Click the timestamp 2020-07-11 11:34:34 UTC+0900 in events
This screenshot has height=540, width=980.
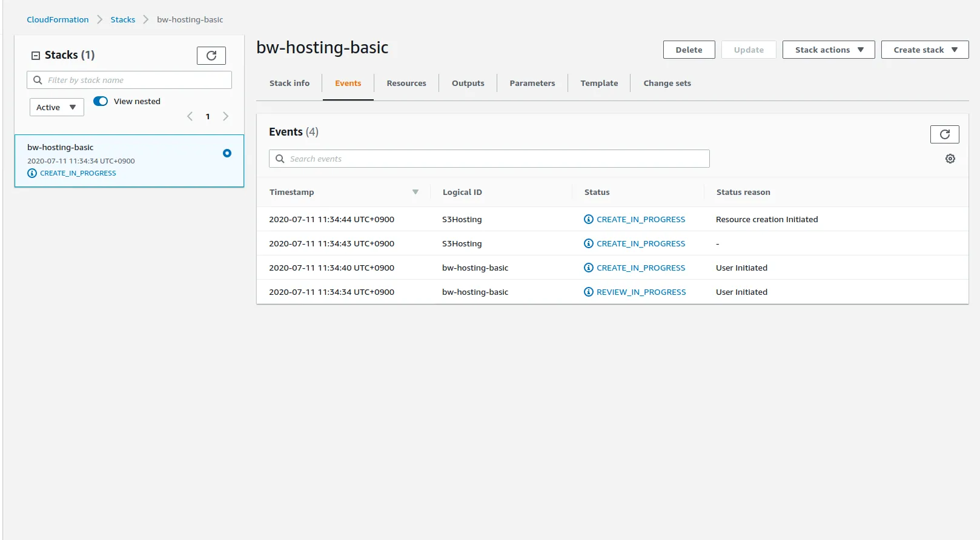click(x=331, y=292)
